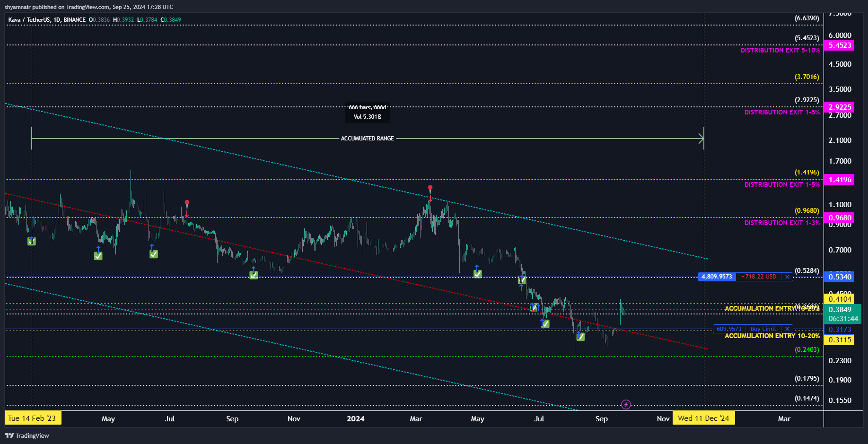Click the (0.1474) level label
868x444 pixels.
807,399
